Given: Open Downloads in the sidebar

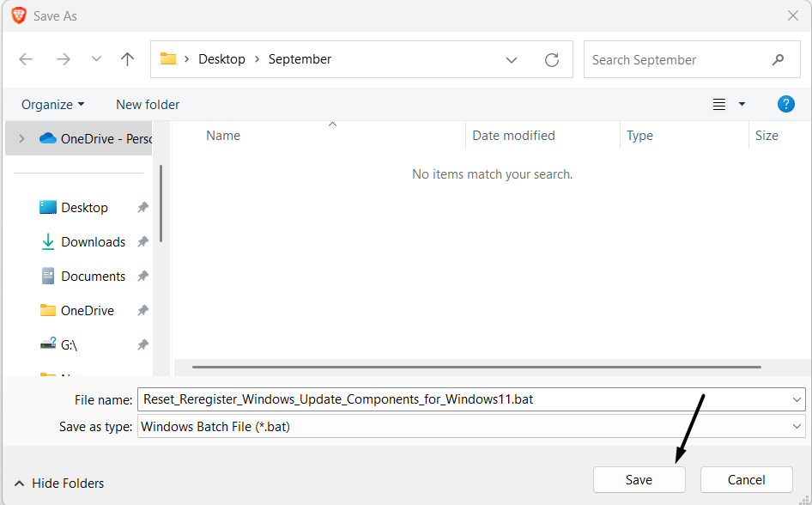Looking at the screenshot, I should pos(93,242).
